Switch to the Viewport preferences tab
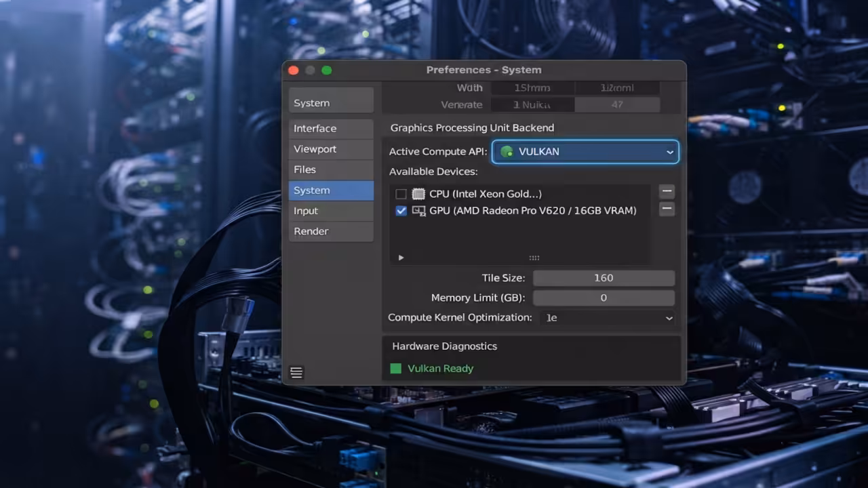The height and width of the screenshot is (488, 868). coord(331,149)
